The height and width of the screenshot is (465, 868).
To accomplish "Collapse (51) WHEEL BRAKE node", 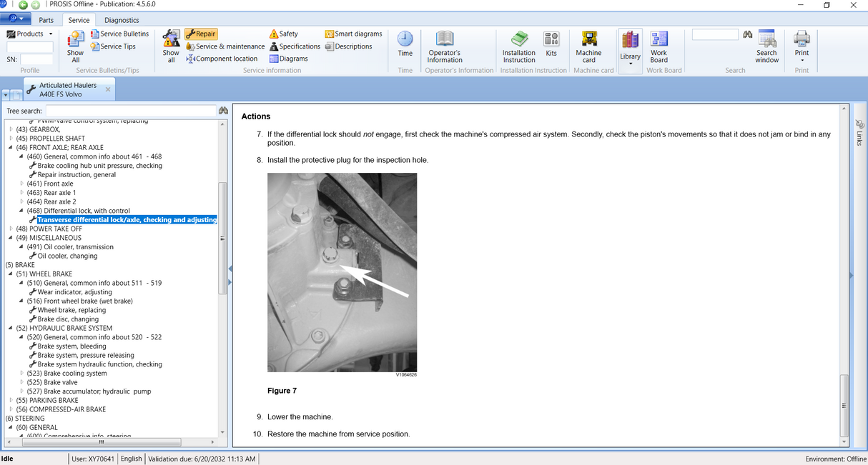I will (11, 274).
